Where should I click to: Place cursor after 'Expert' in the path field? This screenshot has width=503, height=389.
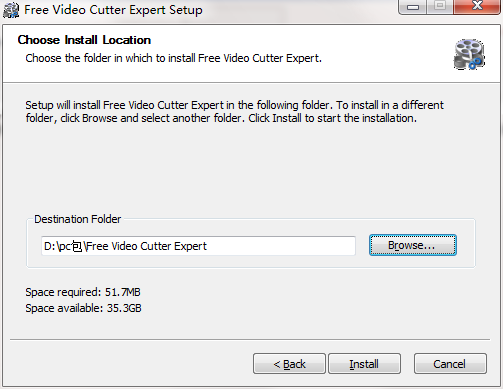[207, 246]
